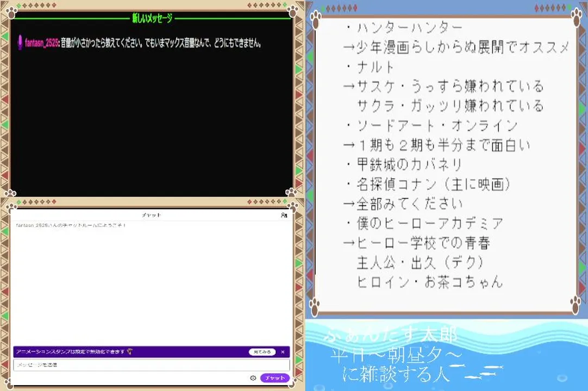Click the ヒロイン・お茶コちゃん line
Image resolution: width=588 pixels, height=391 pixels.
pyautogui.click(x=430, y=282)
